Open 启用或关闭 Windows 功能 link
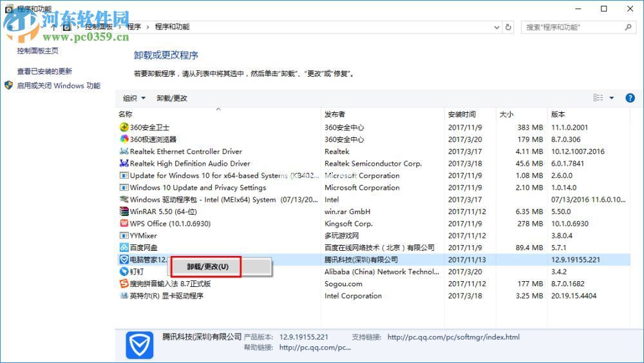Viewport: 644px width, 363px height. click(x=59, y=86)
